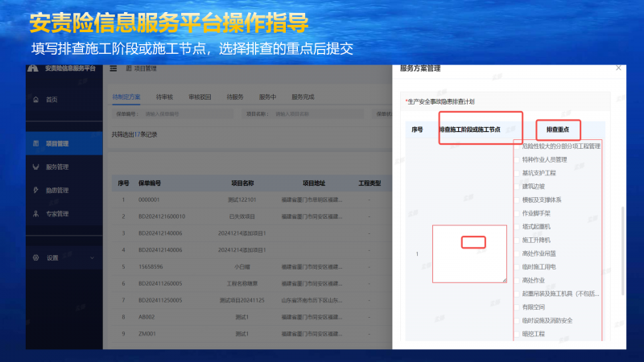Check the 有限空间 checkbox
The height and width of the screenshot is (362, 644).
pyautogui.click(x=517, y=307)
